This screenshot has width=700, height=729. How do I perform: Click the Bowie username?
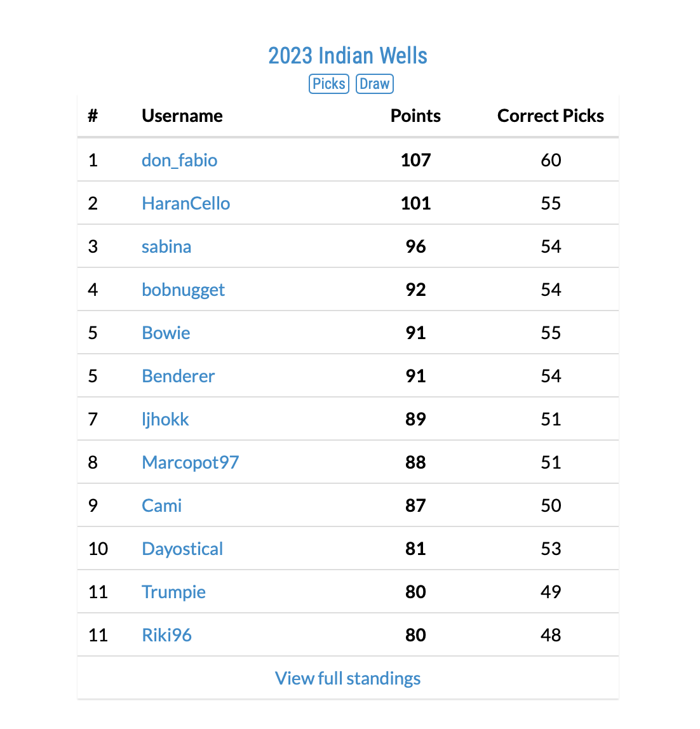(166, 333)
